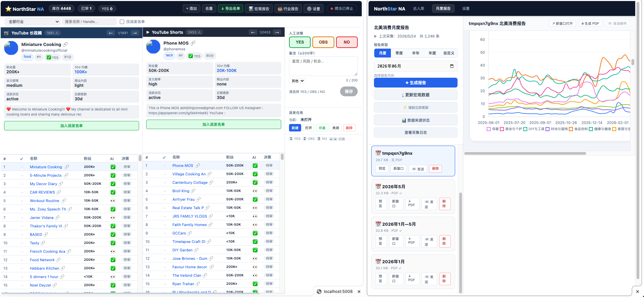This screenshot has height=297, width=644.
Task: Open the 2026年06月 month picker field
Action: pyautogui.click(x=416, y=66)
